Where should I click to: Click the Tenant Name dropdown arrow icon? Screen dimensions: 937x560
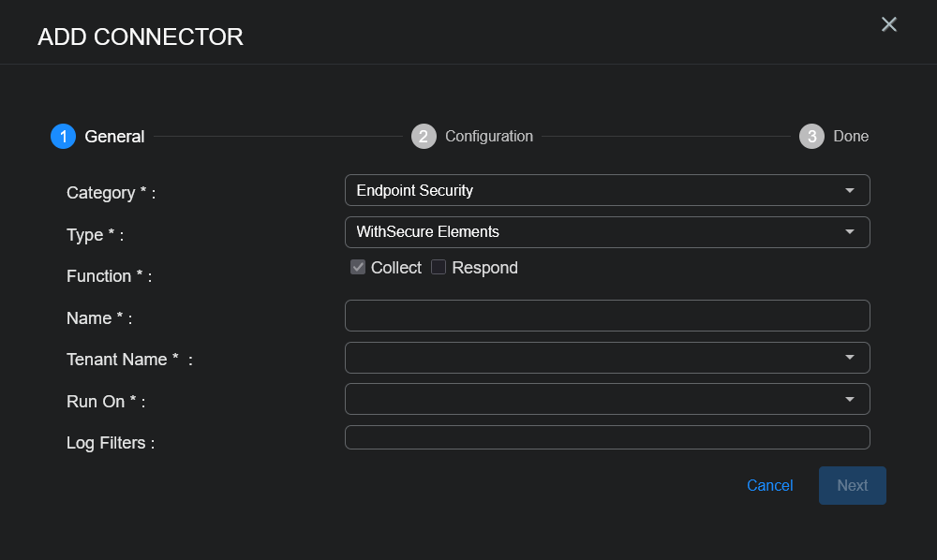pos(850,358)
